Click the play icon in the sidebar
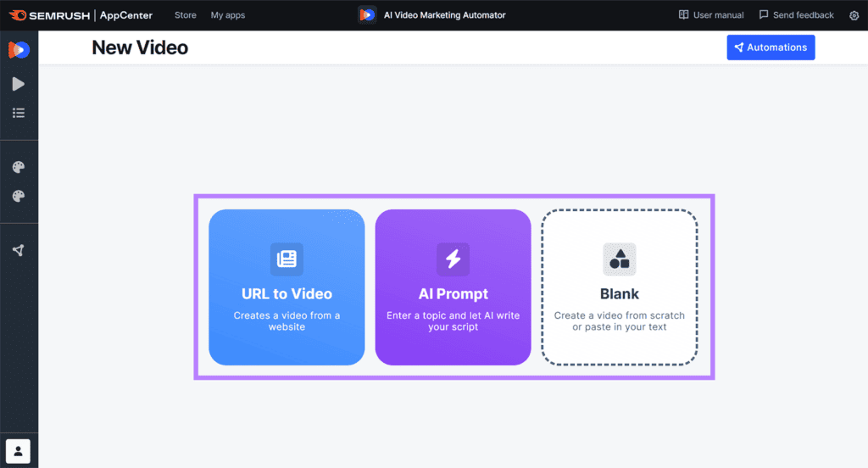This screenshot has height=468, width=868. pos(19,84)
